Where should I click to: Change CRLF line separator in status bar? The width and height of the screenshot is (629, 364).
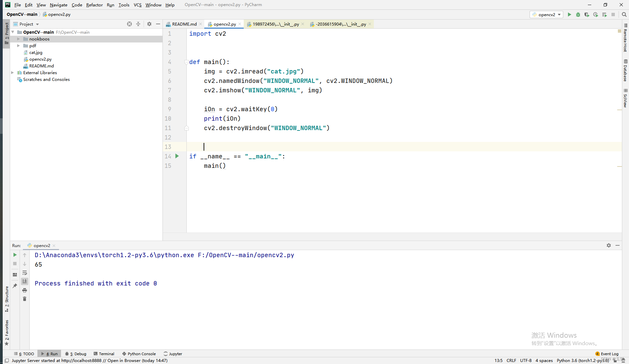click(x=511, y=360)
